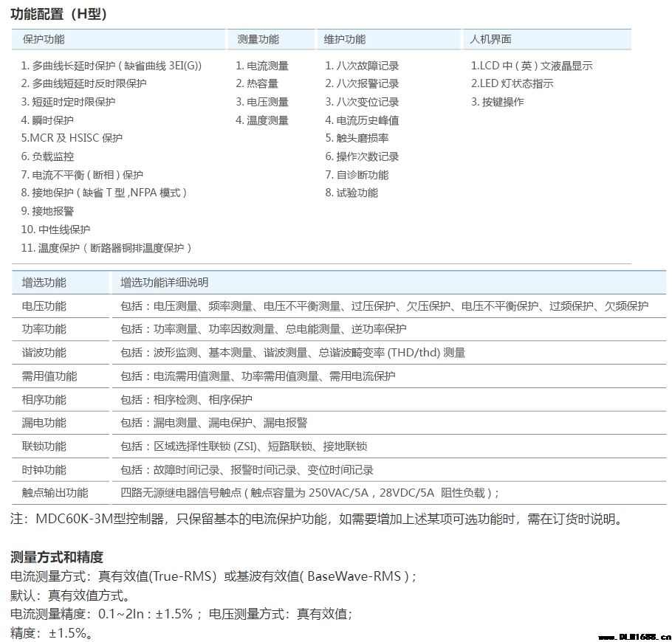672x642 pixels.
Task: Select the 功率功能 row label
Action: coord(44,329)
